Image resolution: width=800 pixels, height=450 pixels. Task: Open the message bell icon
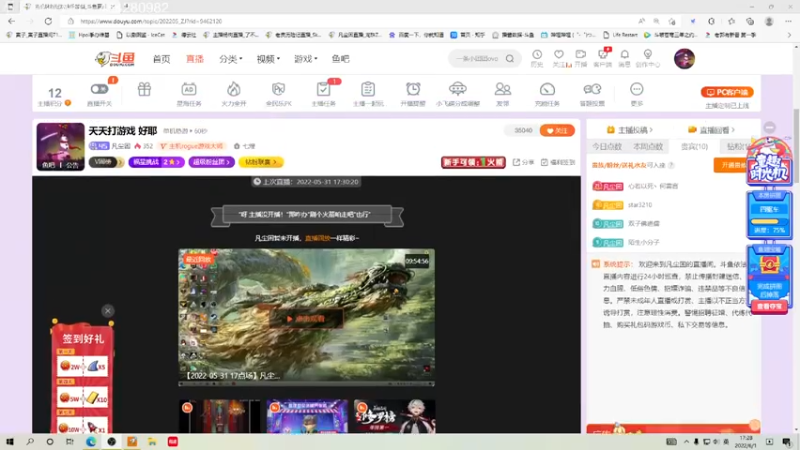click(x=624, y=54)
